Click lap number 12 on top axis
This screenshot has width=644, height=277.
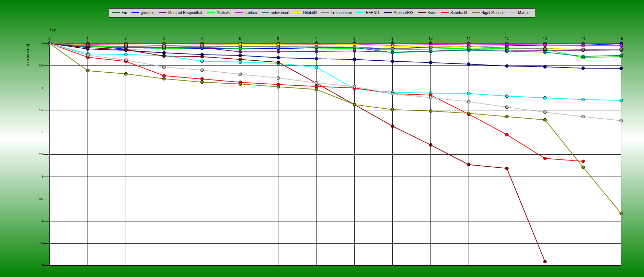pyautogui.click(x=507, y=39)
